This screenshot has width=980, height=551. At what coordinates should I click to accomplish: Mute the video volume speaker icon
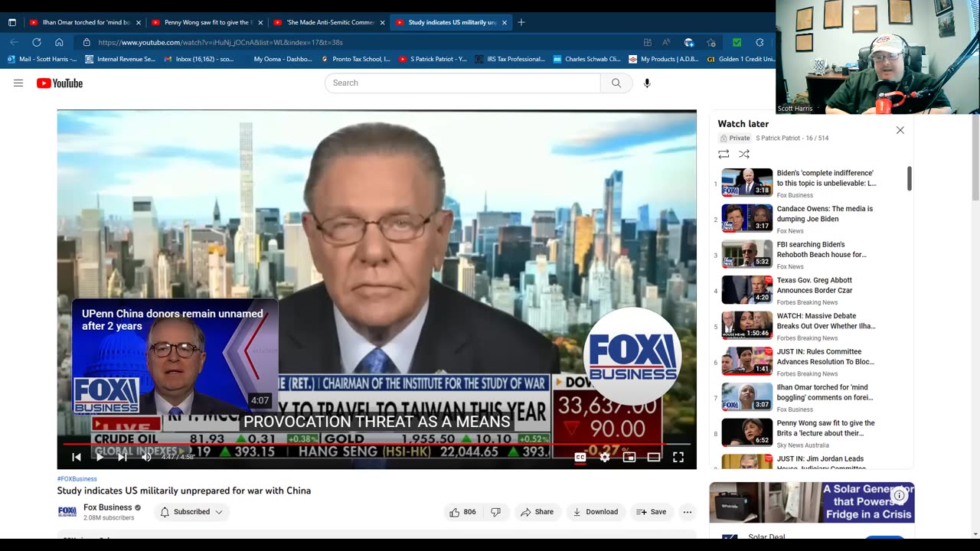click(x=146, y=457)
